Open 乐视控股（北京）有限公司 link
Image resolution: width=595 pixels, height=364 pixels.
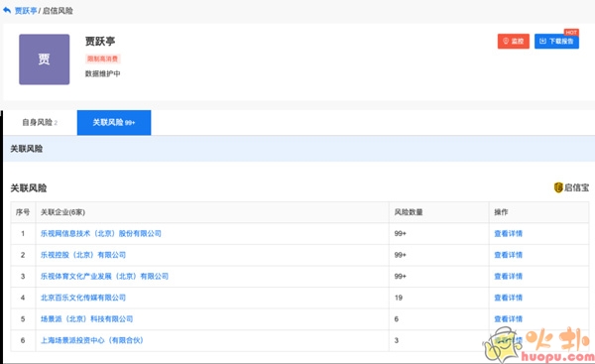pos(83,255)
